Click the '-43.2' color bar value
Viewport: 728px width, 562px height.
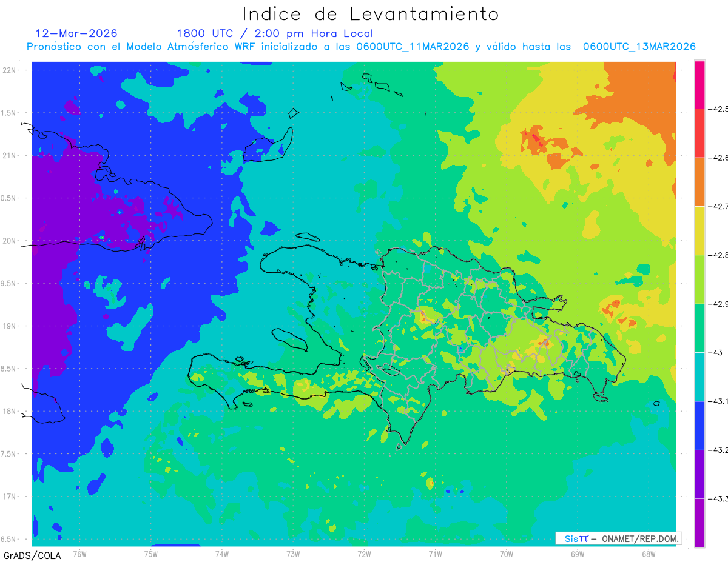719,450
